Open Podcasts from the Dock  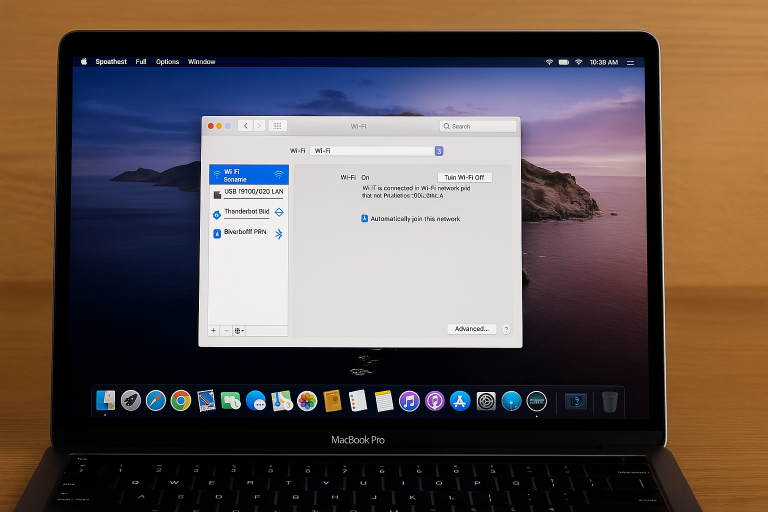tap(434, 401)
